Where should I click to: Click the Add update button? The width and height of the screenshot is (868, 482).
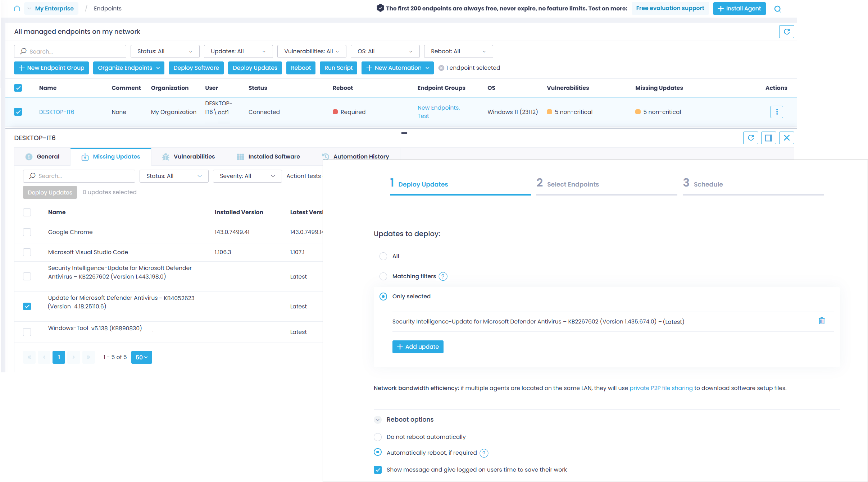[418, 347]
